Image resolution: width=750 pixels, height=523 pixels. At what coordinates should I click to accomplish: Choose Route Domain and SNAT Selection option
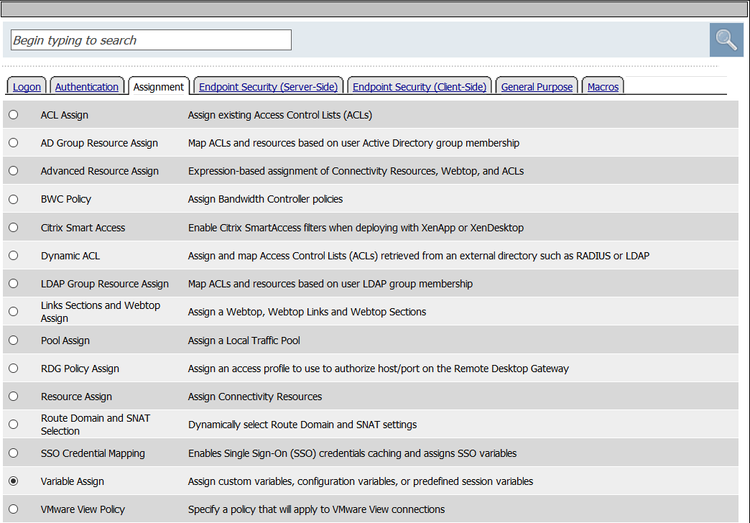13,424
